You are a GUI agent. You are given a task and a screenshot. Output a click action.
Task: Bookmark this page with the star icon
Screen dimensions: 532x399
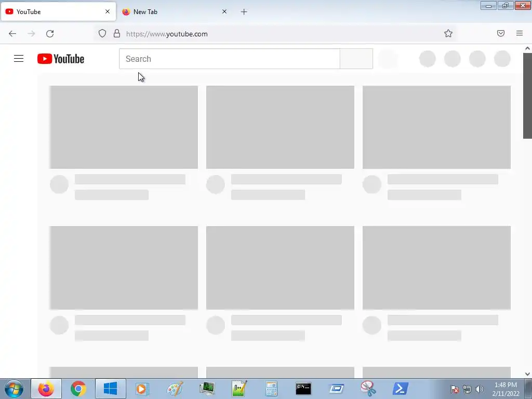[448, 33]
